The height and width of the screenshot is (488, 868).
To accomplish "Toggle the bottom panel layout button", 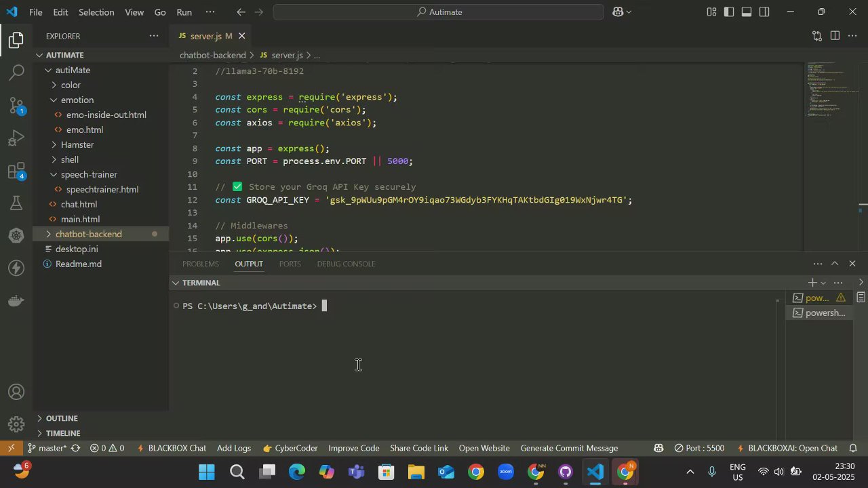I will point(747,12).
